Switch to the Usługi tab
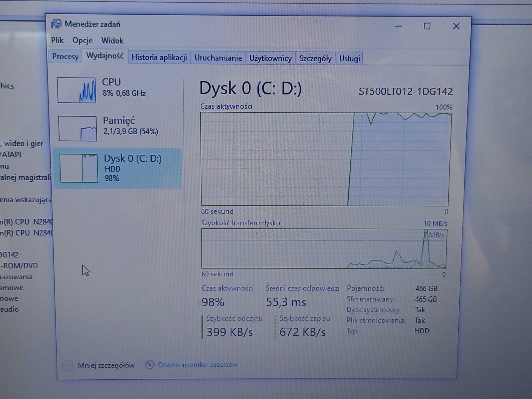Image resolution: width=532 pixels, height=399 pixels. [349, 59]
